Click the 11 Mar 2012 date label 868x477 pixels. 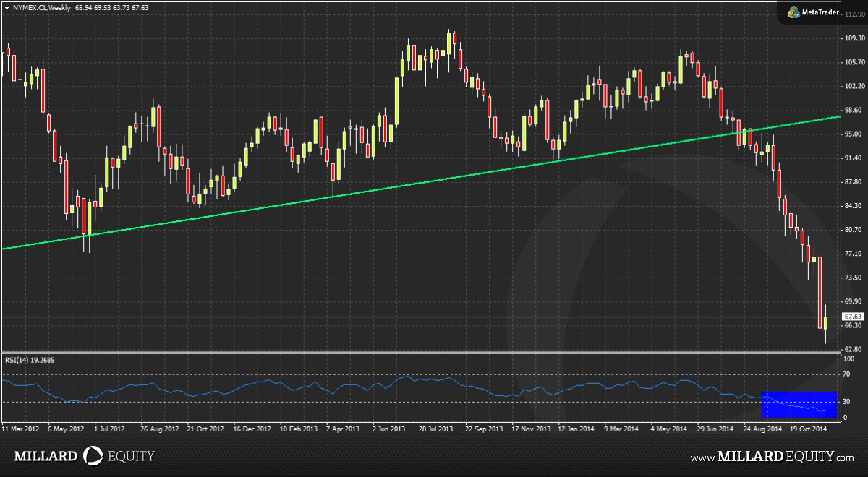click(21, 429)
